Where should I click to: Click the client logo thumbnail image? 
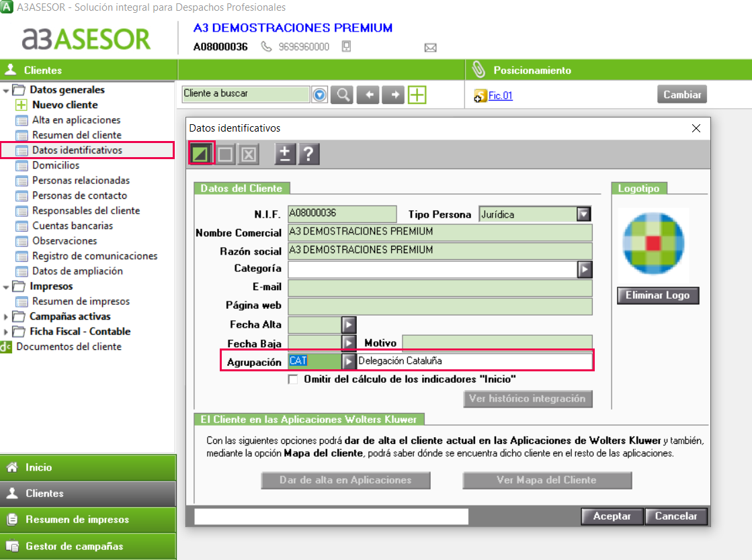click(x=653, y=243)
